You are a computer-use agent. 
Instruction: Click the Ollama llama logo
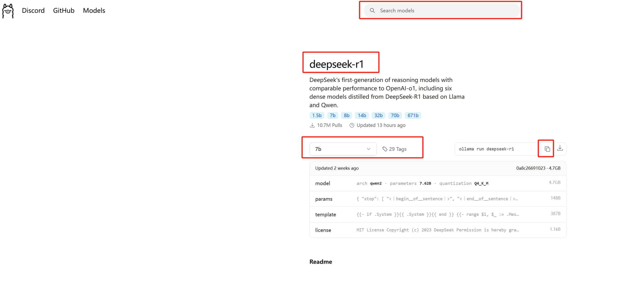coord(8,10)
